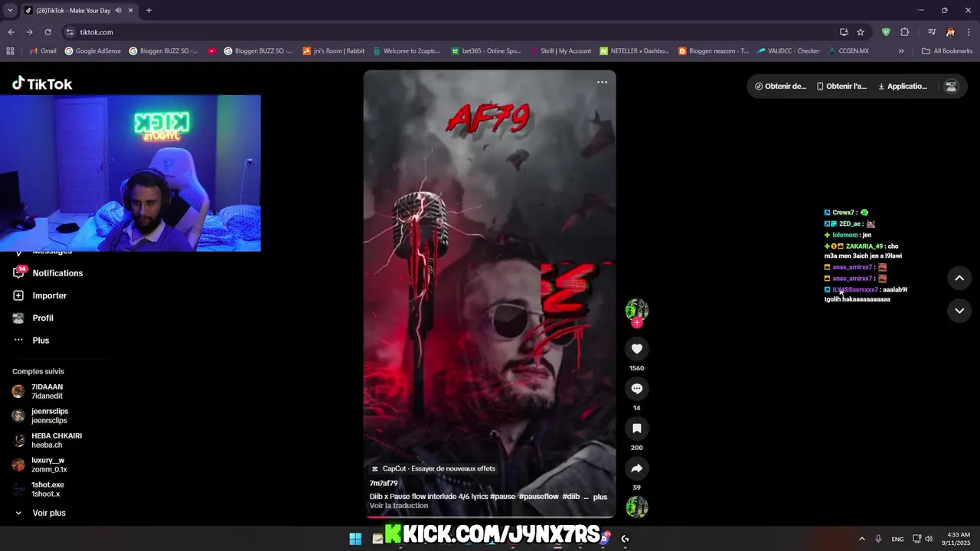Open the HEBA CHKAIRI followed account
Viewport: 980px width, 551px height.
(57, 440)
